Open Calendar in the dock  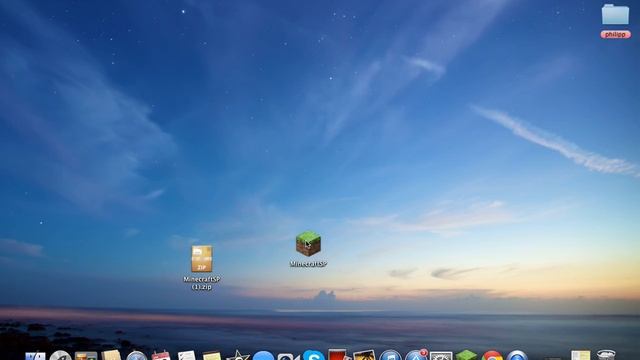161,355
